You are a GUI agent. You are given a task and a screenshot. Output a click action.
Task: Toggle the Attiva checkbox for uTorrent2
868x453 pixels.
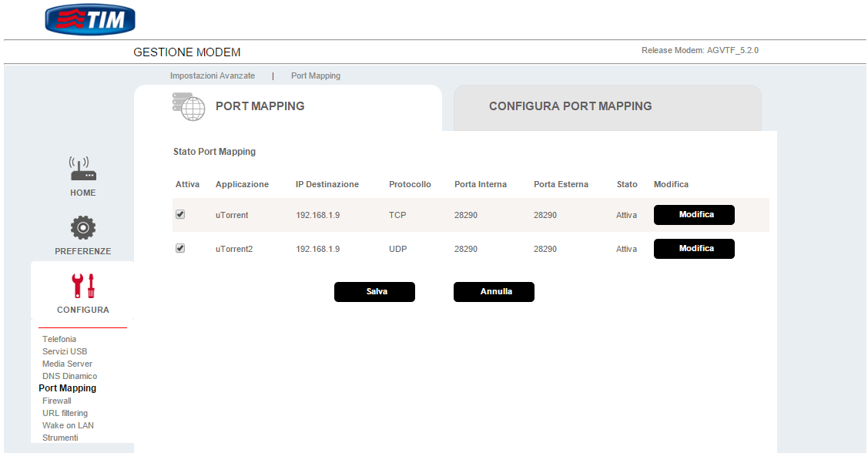click(x=180, y=249)
